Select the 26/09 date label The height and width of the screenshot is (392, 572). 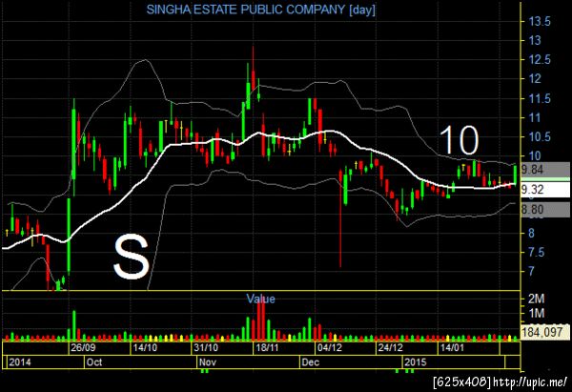coord(83,347)
